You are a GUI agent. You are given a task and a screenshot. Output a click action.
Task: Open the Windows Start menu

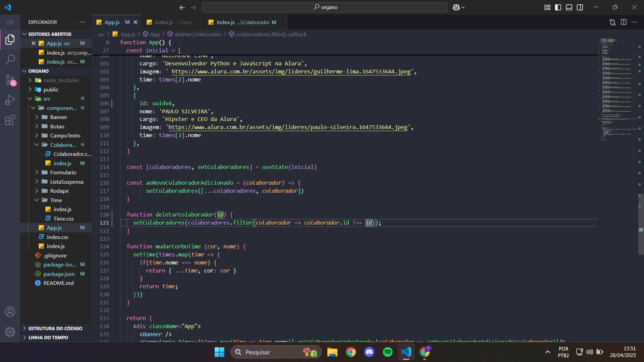coord(219,352)
